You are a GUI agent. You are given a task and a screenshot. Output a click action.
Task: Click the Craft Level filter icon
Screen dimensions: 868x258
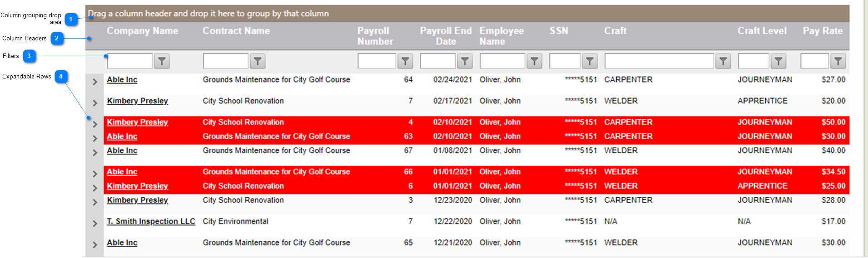[x=779, y=61]
